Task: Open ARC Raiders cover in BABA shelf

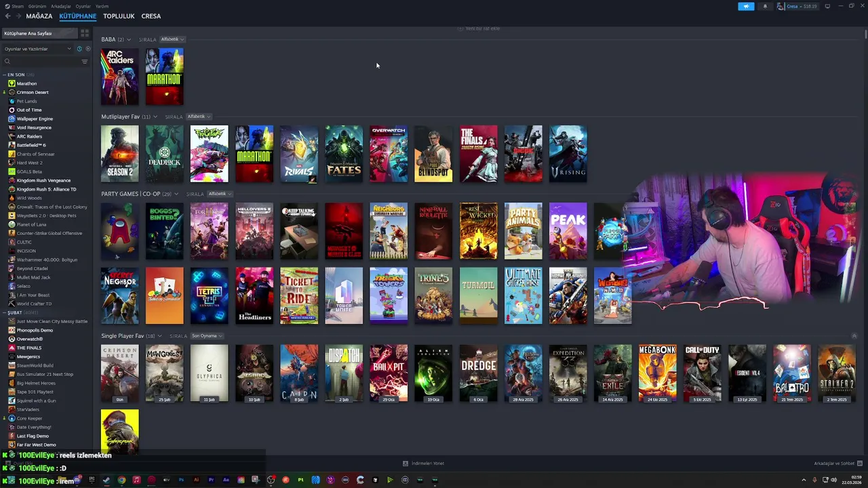Action: pyautogui.click(x=119, y=77)
